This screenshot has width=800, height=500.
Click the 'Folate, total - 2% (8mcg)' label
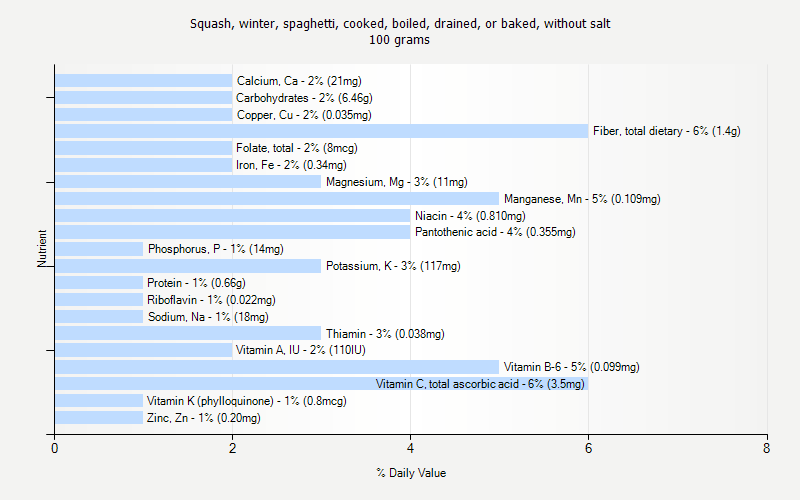click(297, 148)
